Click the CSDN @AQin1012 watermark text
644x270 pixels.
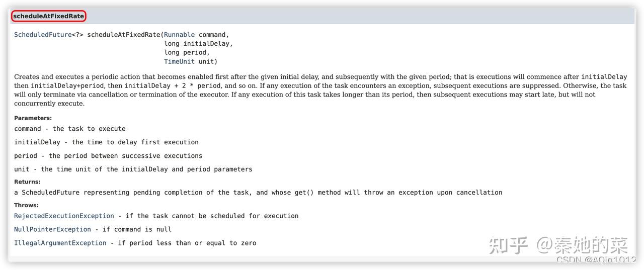[x=596, y=259]
